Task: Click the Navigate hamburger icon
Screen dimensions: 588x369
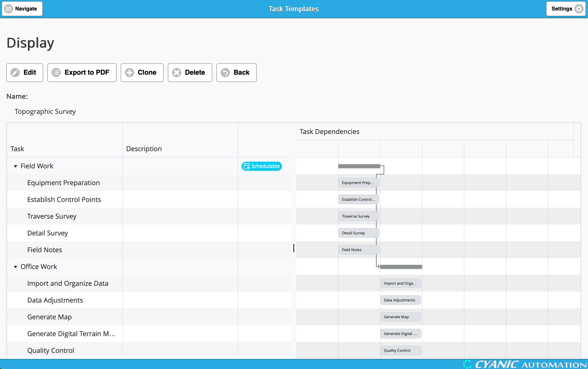Action: [x=9, y=9]
